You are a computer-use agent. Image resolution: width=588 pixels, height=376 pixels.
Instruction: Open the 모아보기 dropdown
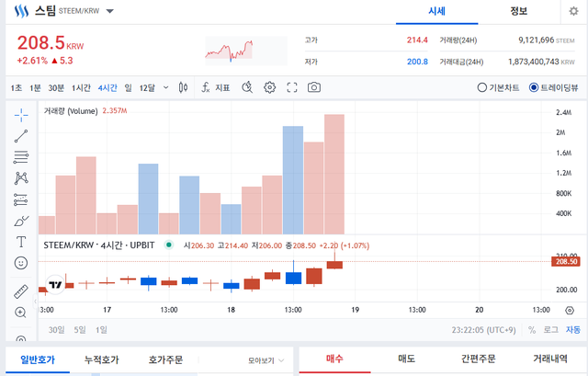266,360
